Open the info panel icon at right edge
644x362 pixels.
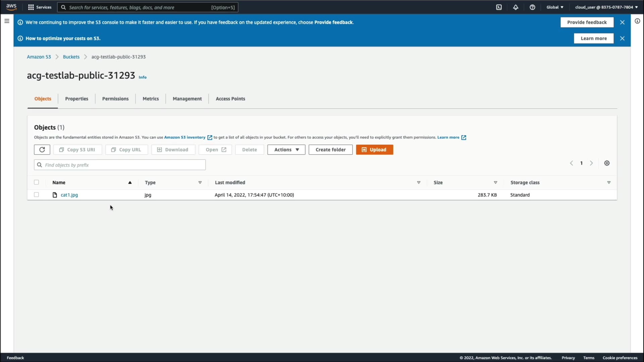tap(637, 21)
